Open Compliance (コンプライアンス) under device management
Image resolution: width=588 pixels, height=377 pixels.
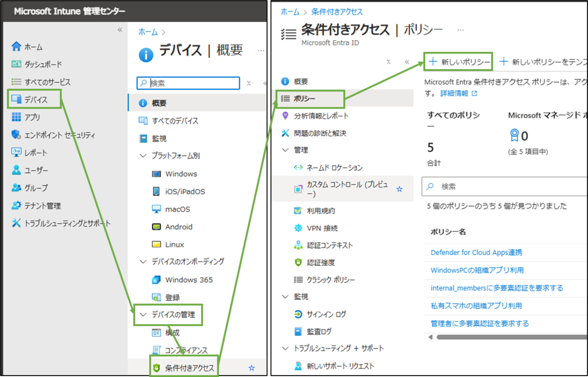coord(180,350)
